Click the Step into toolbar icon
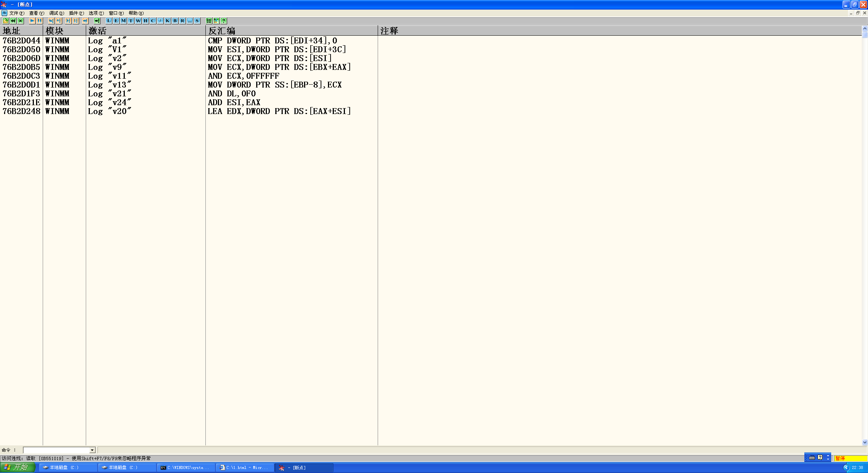Screen dimensions: 868x473 pos(51,21)
